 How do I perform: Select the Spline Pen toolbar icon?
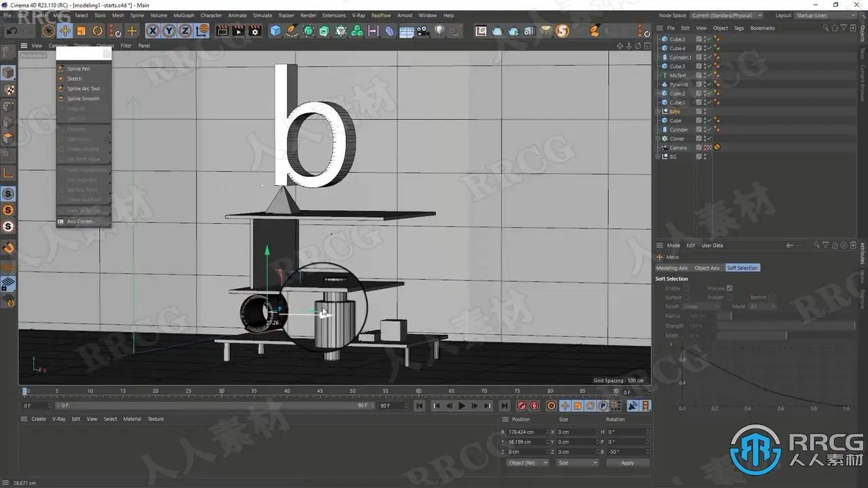(x=292, y=30)
